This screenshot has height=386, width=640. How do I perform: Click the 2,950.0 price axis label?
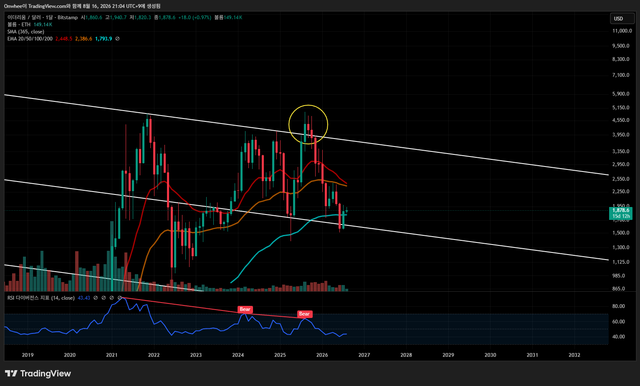(x=621, y=164)
